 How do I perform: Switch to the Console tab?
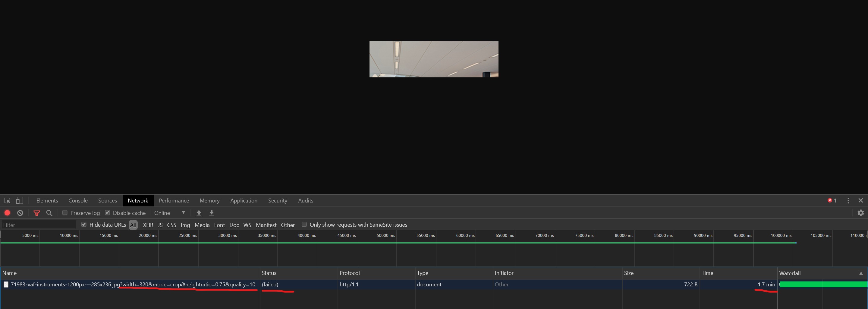click(78, 200)
